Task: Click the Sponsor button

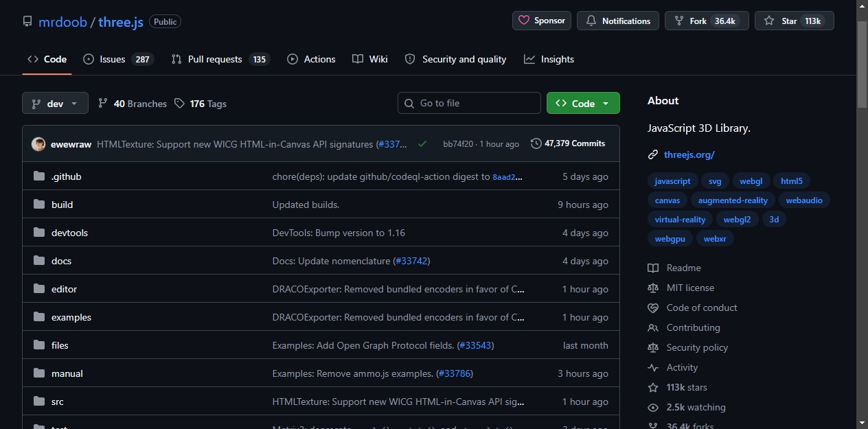Action: click(x=542, y=21)
